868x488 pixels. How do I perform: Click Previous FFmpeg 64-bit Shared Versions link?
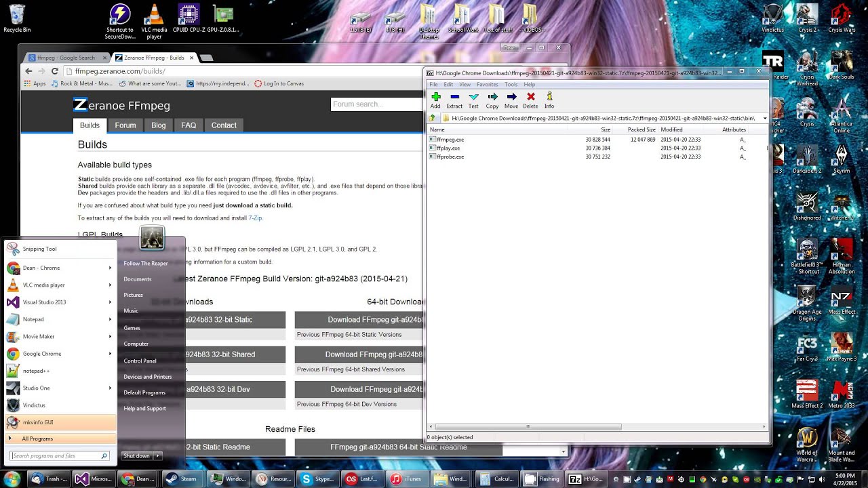[x=351, y=369]
